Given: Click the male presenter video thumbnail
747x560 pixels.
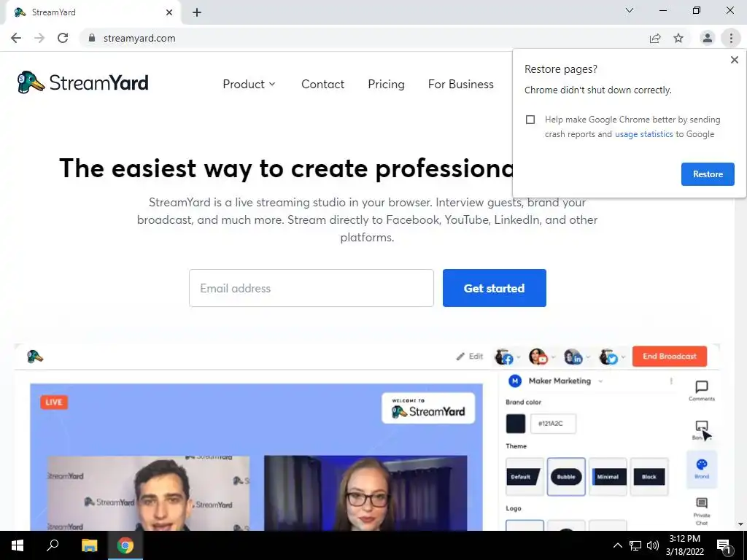Looking at the screenshot, I should tap(148, 493).
